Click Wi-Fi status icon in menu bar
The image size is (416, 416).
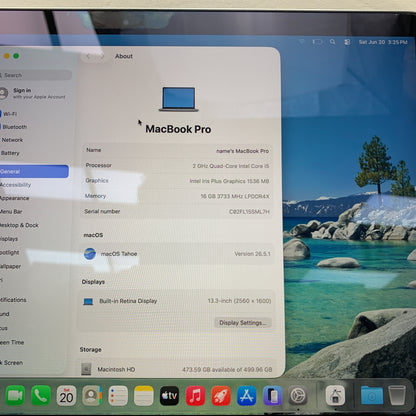coord(302,42)
